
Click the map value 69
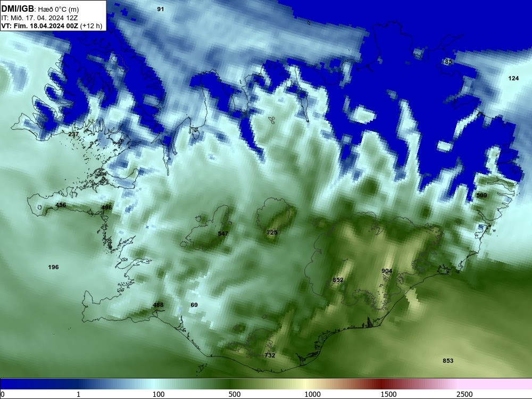194,305
